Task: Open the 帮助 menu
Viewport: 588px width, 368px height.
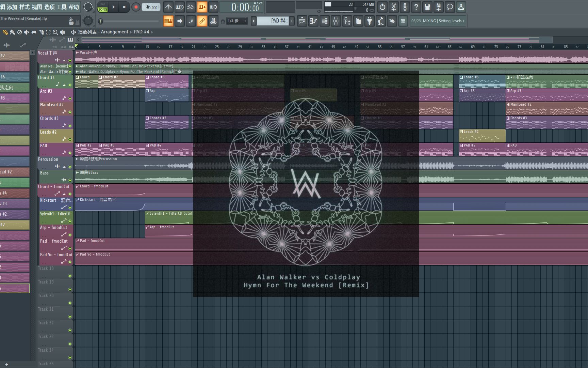Action: [x=74, y=7]
